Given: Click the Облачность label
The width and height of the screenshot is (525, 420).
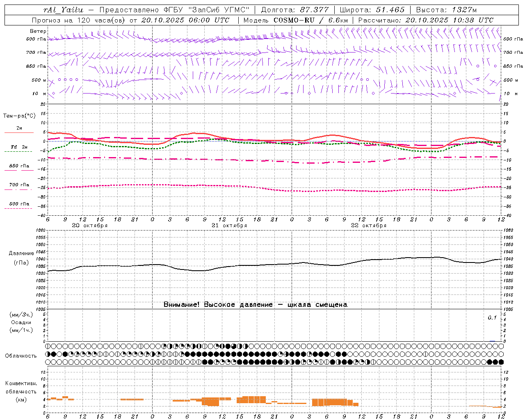Looking at the screenshot, I should [21, 356].
